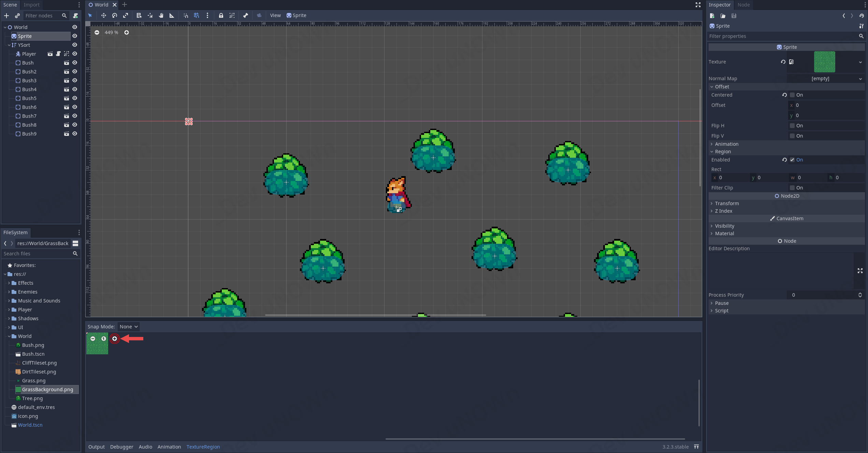Click the Texture green preview swatch
This screenshot has height=453, width=868.
pos(824,62)
